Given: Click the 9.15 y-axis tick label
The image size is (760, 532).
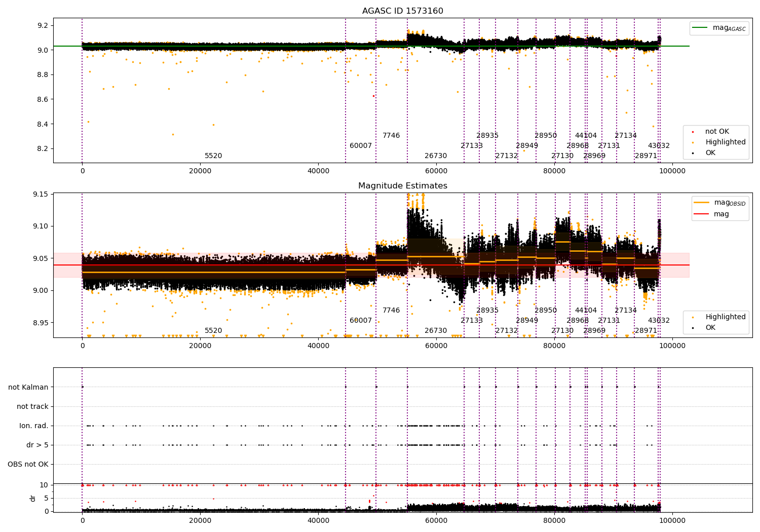Looking at the screenshot, I should tap(42, 195).
